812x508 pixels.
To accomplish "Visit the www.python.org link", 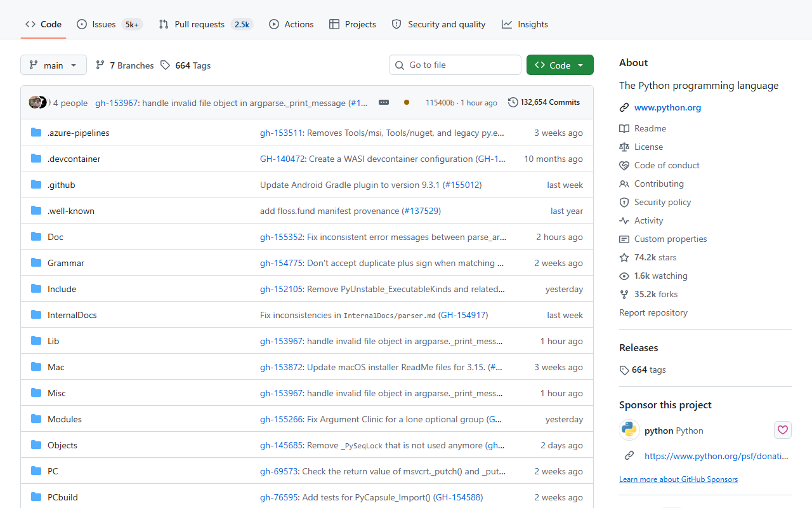I will pyautogui.click(x=667, y=107).
